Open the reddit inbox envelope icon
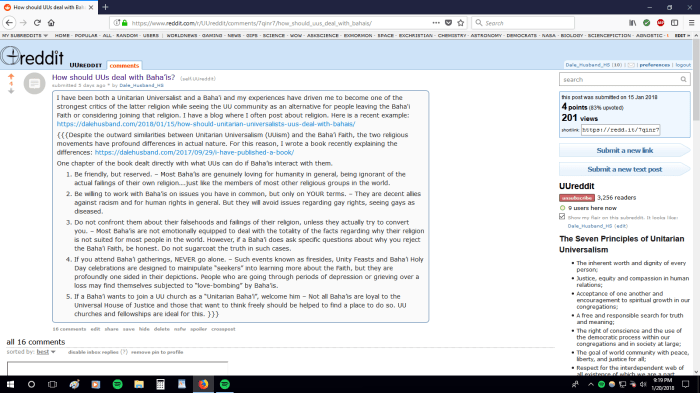700x393 pixels. coord(631,65)
